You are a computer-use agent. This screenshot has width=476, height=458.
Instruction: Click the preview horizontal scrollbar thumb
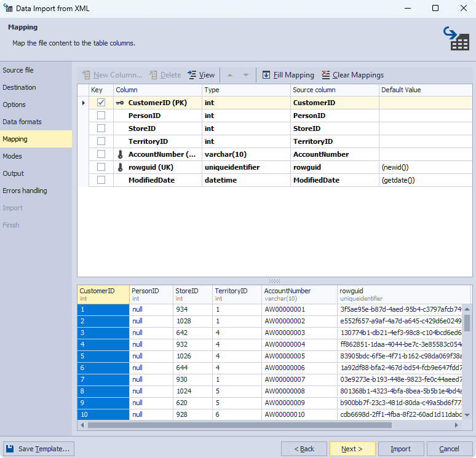coord(239,425)
